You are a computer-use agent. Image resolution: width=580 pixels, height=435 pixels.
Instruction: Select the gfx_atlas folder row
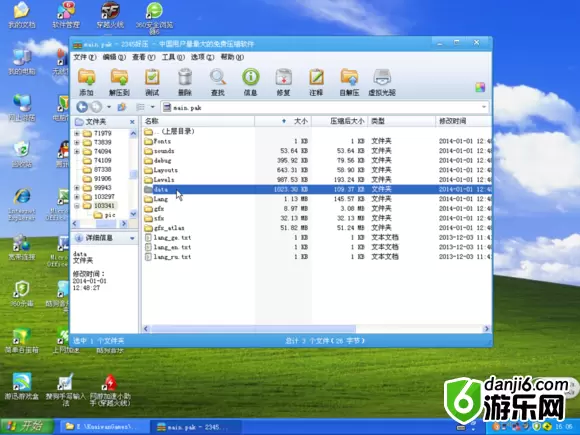317,228
